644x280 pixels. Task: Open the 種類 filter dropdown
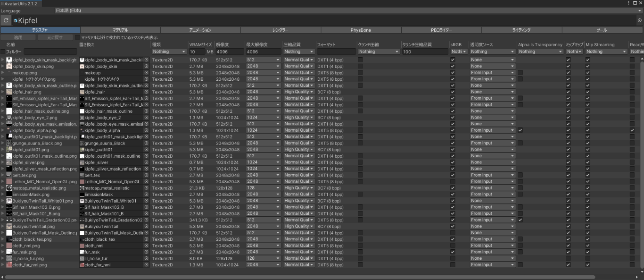click(169, 51)
